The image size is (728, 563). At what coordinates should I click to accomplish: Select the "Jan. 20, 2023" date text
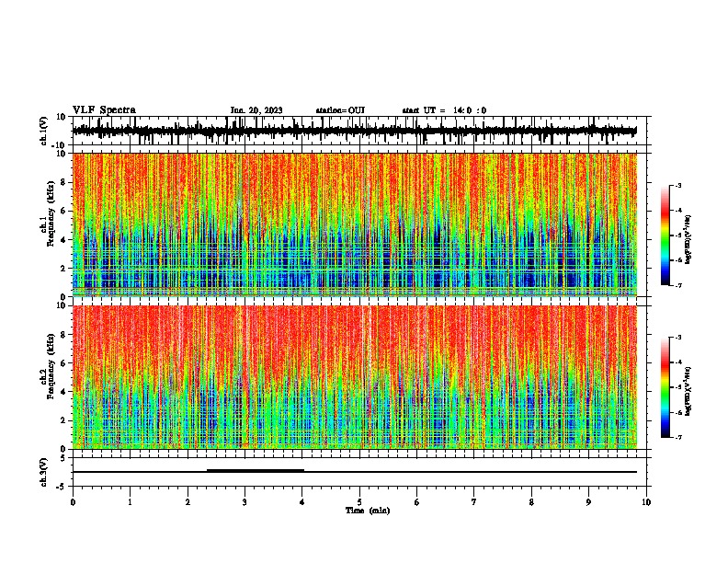pyautogui.click(x=256, y=110)
